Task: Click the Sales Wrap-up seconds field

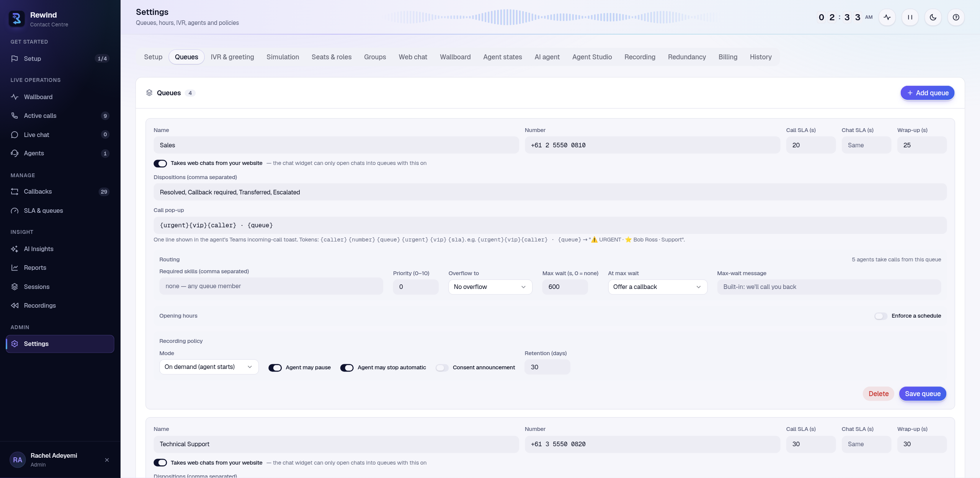Action: (x=922, y=145)
